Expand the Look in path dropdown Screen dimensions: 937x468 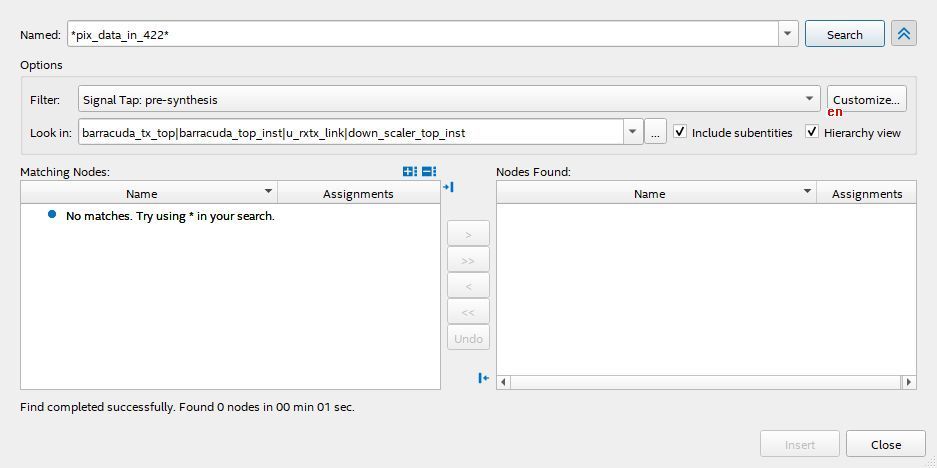(x=632, y=132)
